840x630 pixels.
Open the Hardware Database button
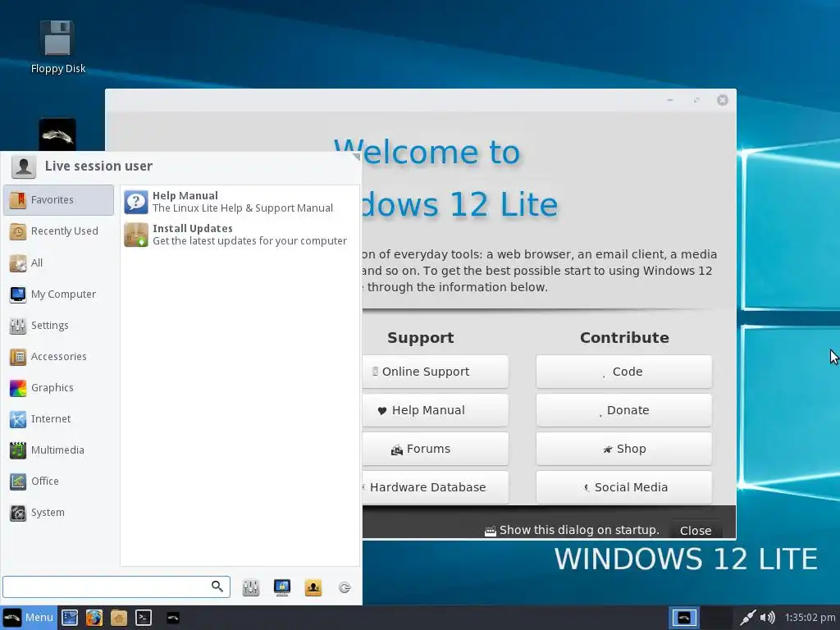pyautogui.click(x=435, y=487)
